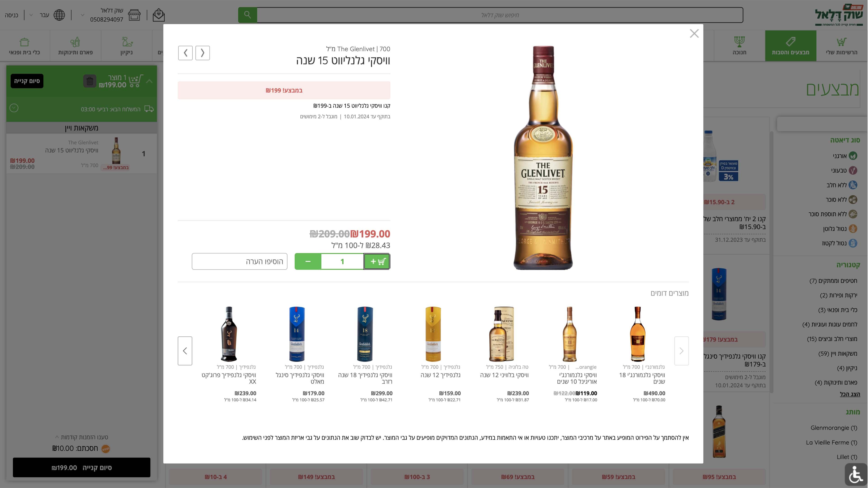Filter by משקאות ויין (59) category
This screenshot has width=868, height=488.
coord(838,353)
